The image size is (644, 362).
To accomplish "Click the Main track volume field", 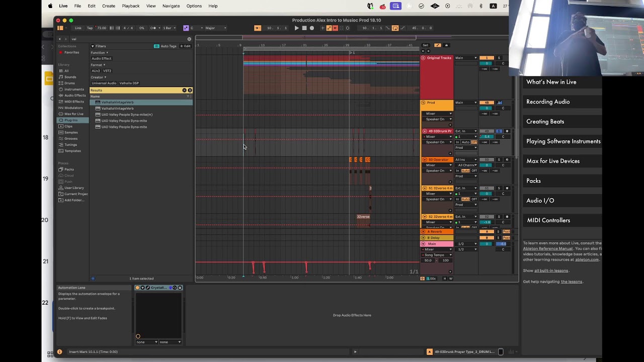I will click(487, 244).
